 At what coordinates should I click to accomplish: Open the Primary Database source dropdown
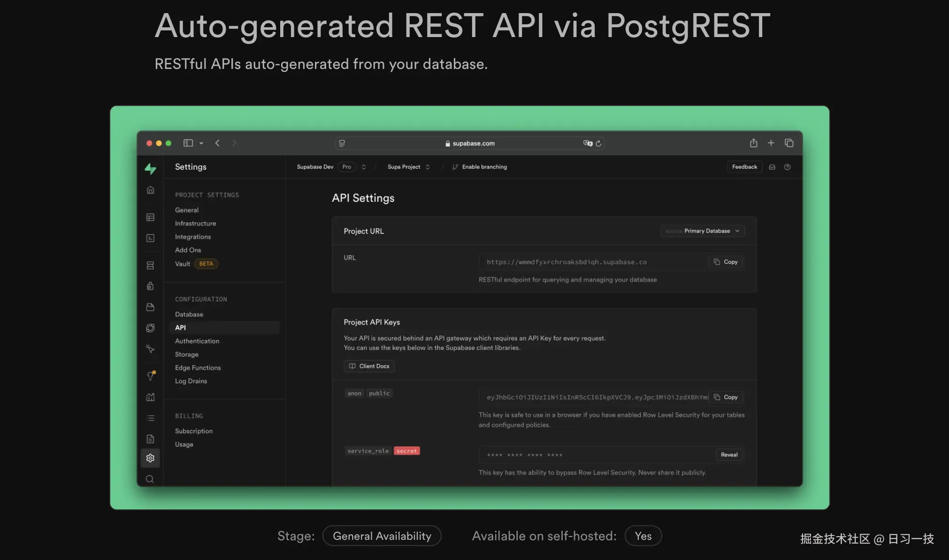pyautogui.click(x=703, y=231)
